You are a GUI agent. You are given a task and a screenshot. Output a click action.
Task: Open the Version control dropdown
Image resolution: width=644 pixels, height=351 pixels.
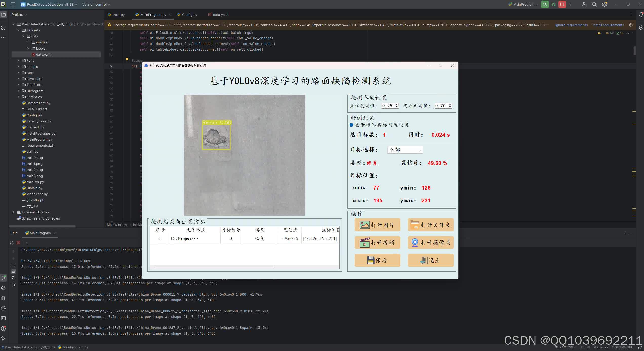point(96,4)
